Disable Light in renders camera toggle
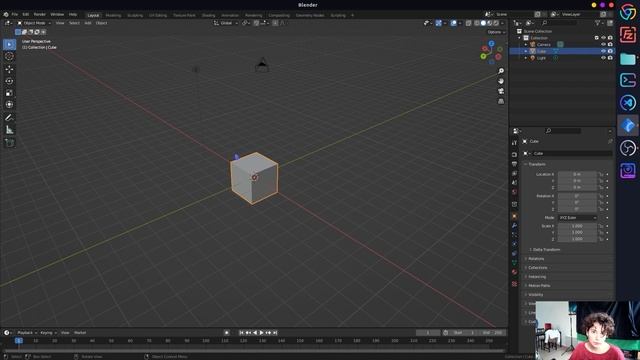Screen dimensions: 640x360 click(x=610, y=58)
